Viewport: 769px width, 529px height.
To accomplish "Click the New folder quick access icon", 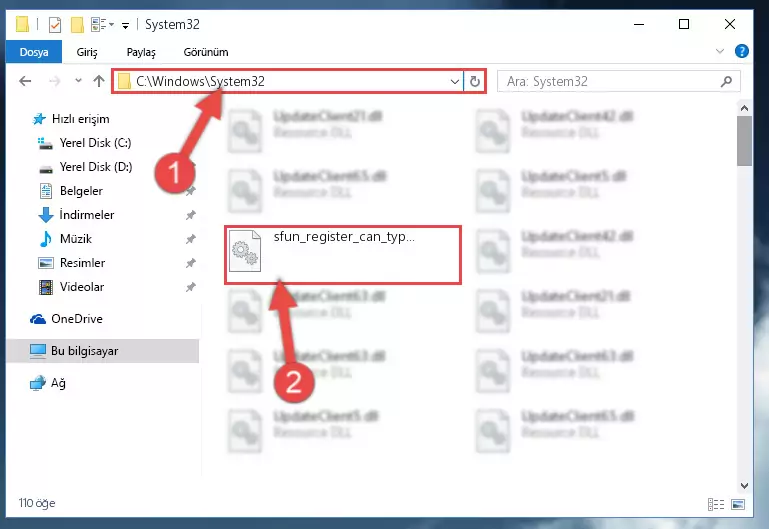I will 77,25.
